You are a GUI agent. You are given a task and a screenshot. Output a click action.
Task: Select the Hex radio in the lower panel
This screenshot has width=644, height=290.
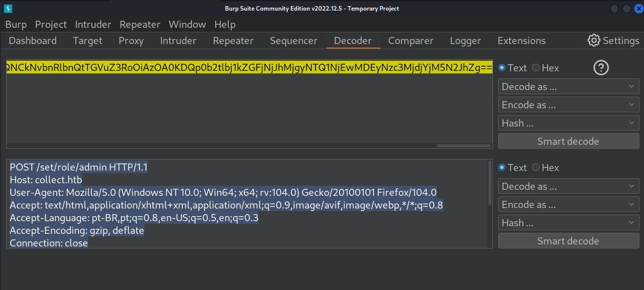pos(545,168)
